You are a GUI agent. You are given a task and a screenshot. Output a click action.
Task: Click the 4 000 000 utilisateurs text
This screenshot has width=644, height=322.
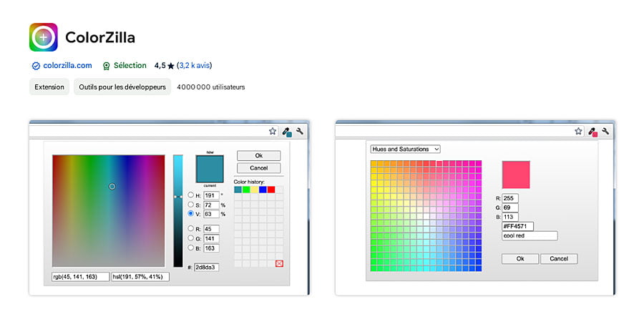211,87
